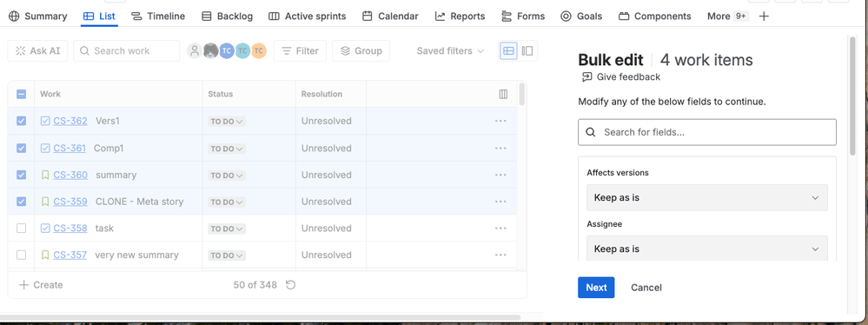Image resolution: width=868 pixels, height=325 pixels.
Task: Click the work list vertical scrollbar
Action: (x=522, y=95)
